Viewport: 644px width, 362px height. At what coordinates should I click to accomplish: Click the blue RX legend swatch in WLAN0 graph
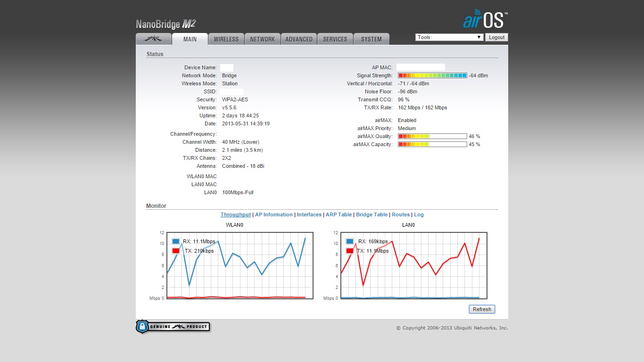click(176, 241)
